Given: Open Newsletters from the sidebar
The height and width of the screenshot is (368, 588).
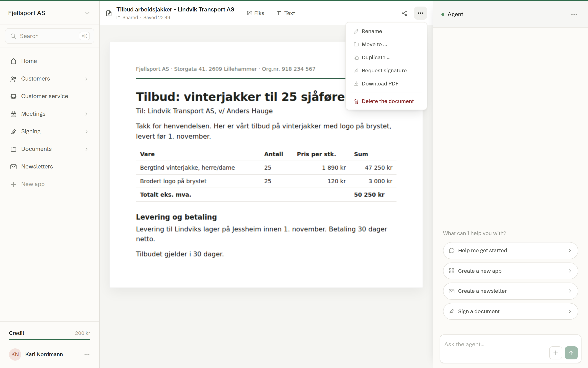Looking at the screenshot, I should (x=50, y=166).
